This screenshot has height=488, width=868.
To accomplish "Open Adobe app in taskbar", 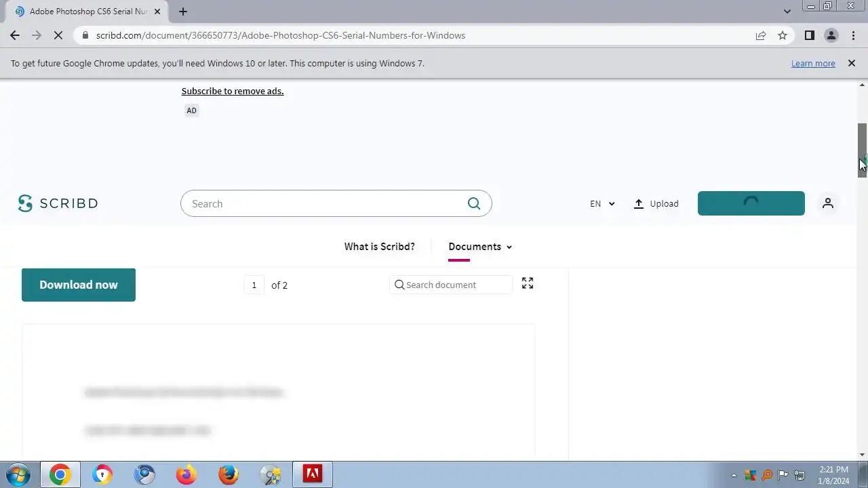I will tap(313, 474).
